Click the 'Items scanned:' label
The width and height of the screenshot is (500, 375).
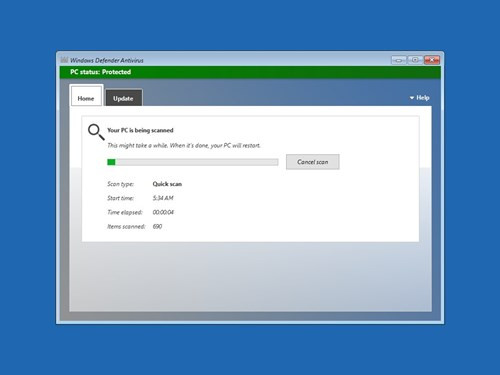click(126, 227)
